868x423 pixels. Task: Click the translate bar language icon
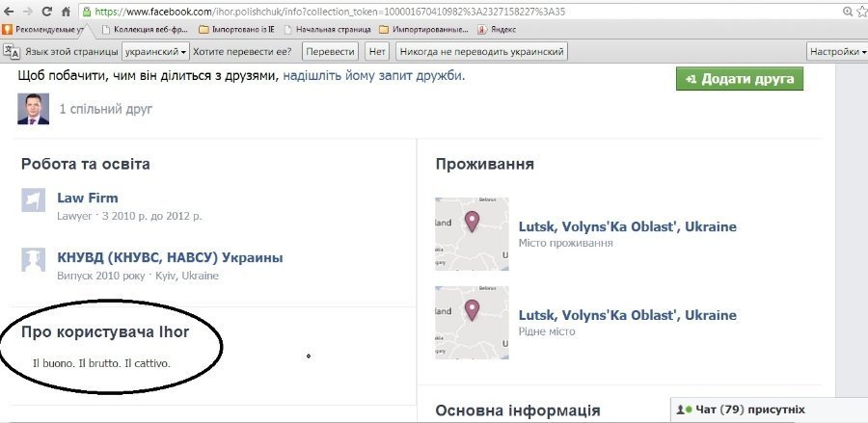coord(11,51)
